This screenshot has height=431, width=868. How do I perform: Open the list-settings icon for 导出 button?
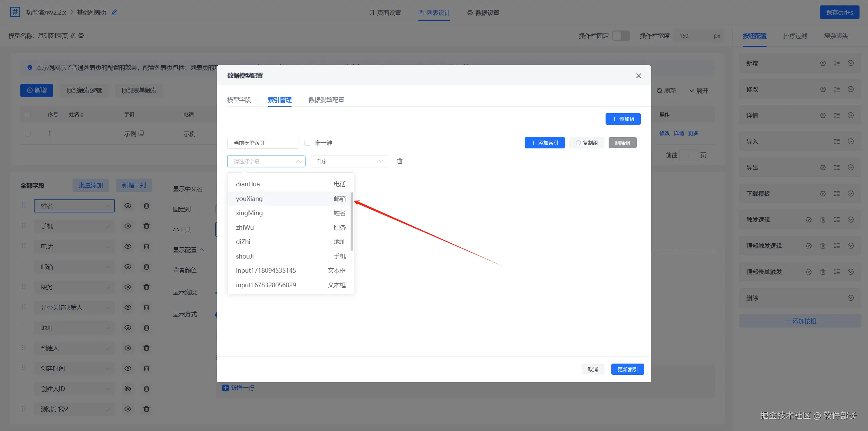tap(837, 168)
